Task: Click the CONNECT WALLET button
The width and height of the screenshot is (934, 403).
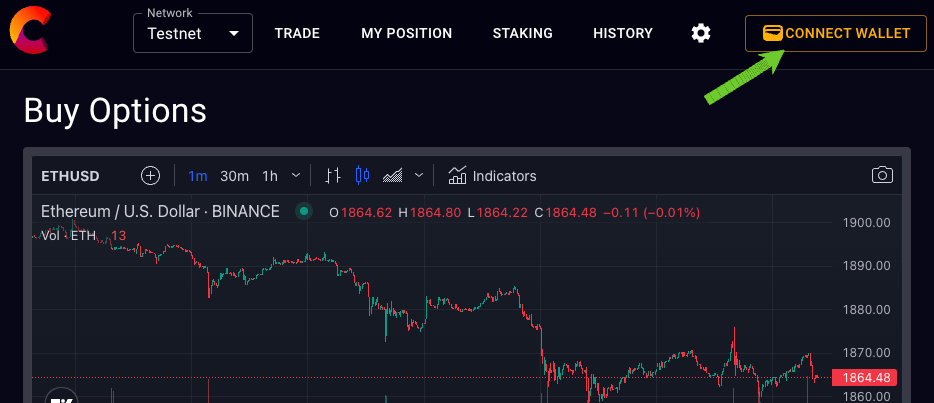Action: coord(835,33)
